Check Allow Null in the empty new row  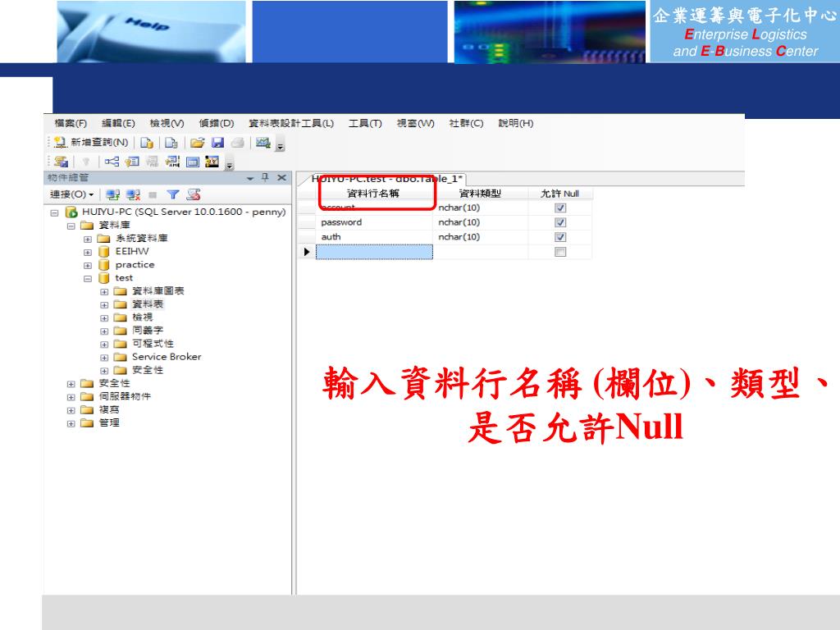click(x=560, y=252)
